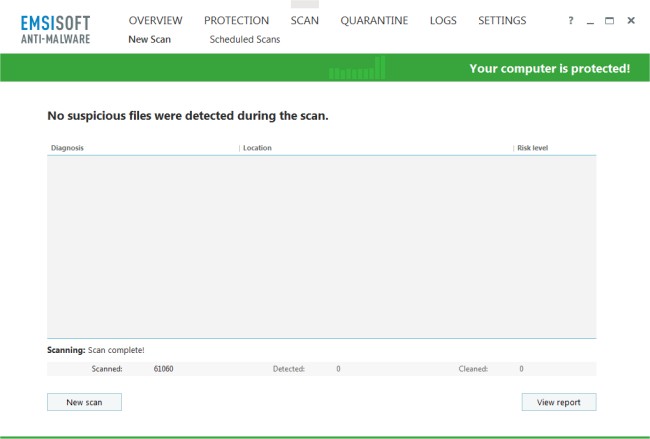Viewport: 650px width, 439px height.
Task: Click the 'Detected:' label
Action: 289,369
